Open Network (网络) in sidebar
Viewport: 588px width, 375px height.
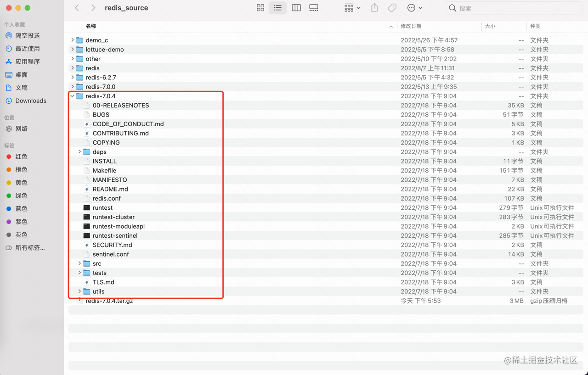pyautogui.click(x=22, y=129)
